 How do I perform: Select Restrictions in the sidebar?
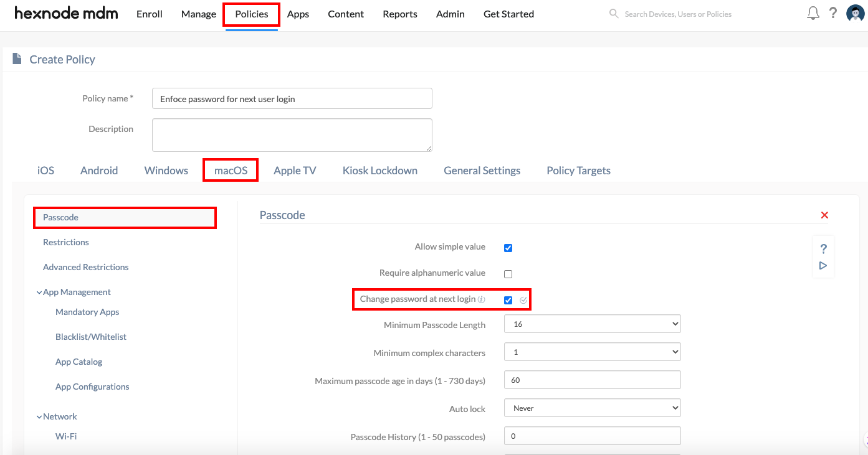66,242
